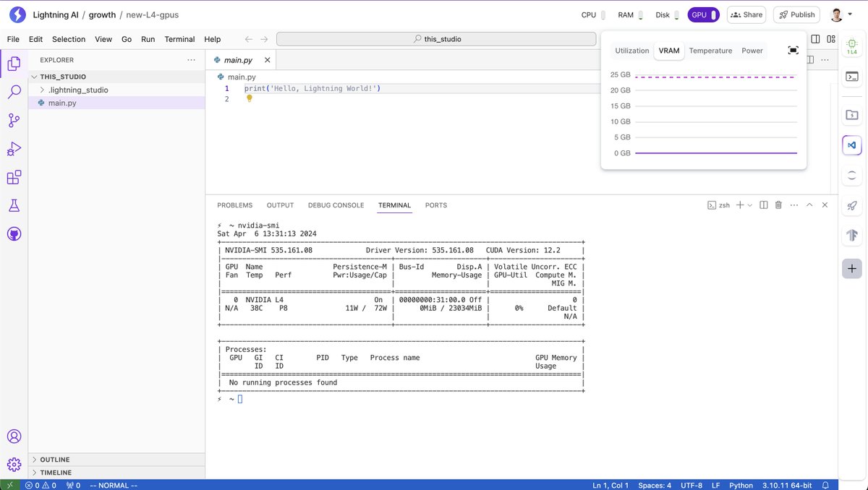The width and height of the screenshot is (868, 490).
Task: Open the user avatar account dropdown
Action: pyautogui.click(x=841, y=14)
